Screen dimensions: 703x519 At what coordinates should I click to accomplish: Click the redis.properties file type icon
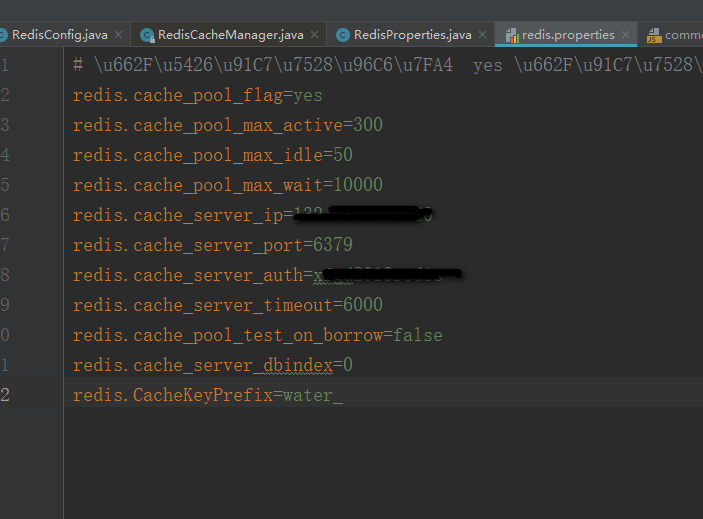(512, 35)
